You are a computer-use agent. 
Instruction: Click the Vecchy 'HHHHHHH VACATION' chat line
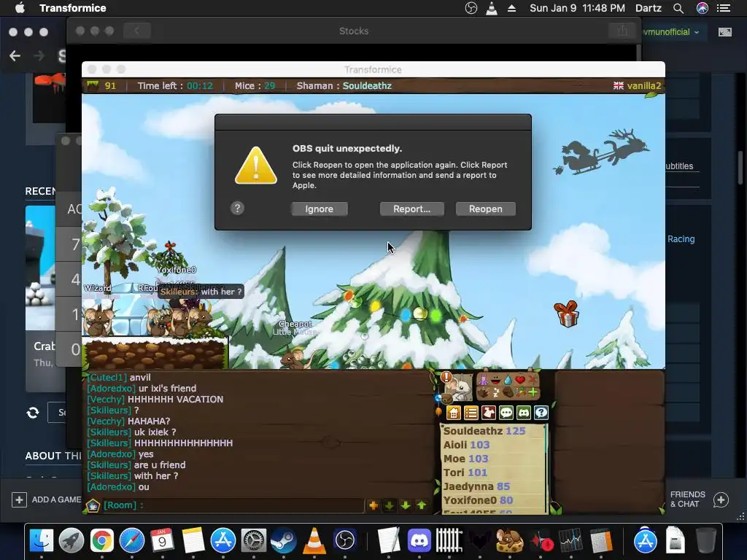tap(155, 399)
